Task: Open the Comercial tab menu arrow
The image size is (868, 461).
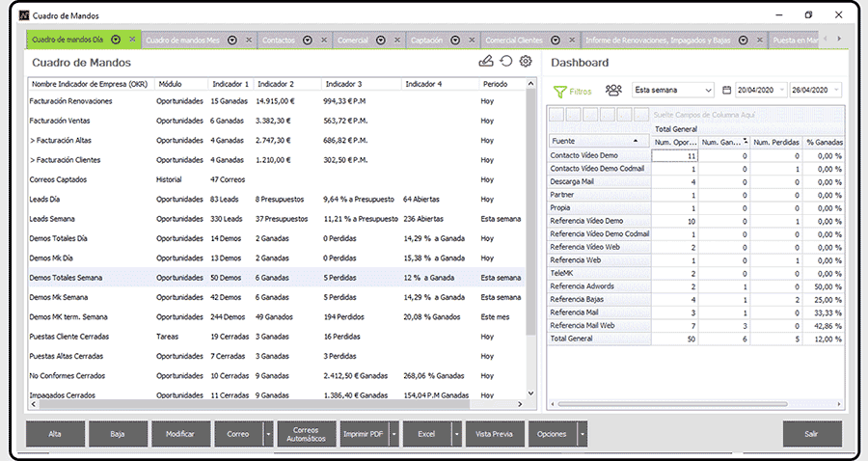Action: (x=381, y=40)
